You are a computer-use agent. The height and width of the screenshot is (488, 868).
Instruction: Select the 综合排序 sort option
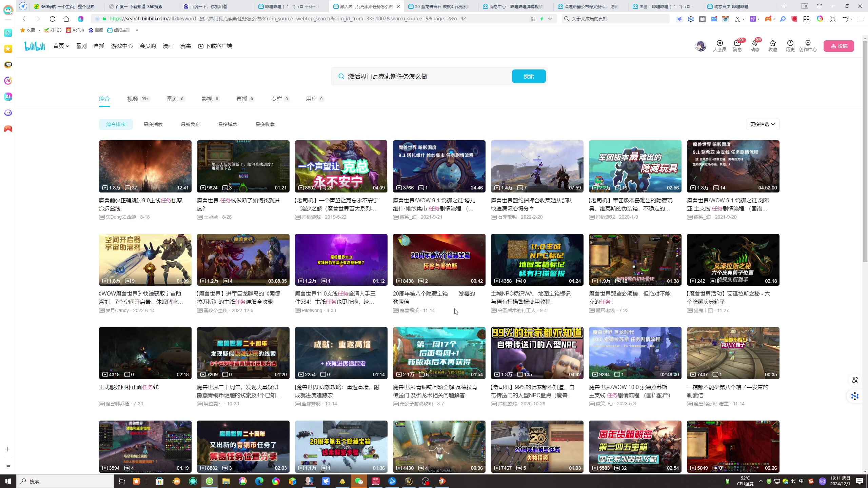click(116, 124)
